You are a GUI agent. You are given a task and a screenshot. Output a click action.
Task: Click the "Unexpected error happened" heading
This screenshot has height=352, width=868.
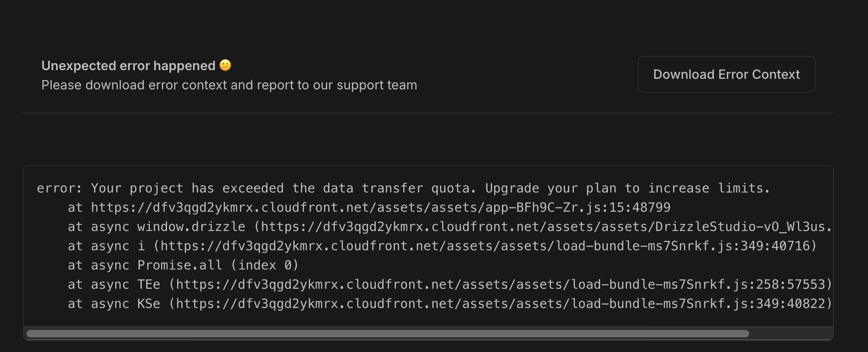[x=128, y=66]
